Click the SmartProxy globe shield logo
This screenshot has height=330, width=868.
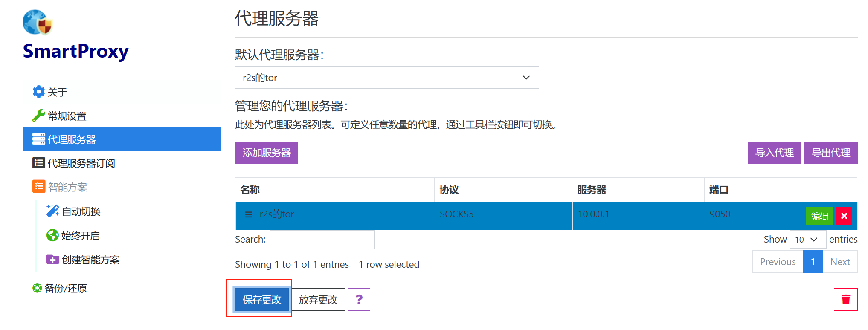click(38, 22)
